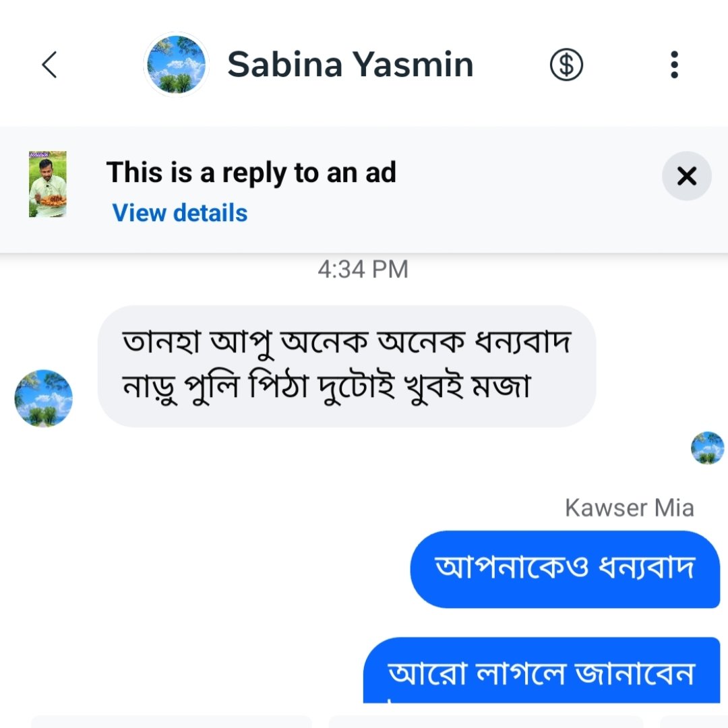
Task: Open the ad thumbnail image
Action: tap(47, 184)
